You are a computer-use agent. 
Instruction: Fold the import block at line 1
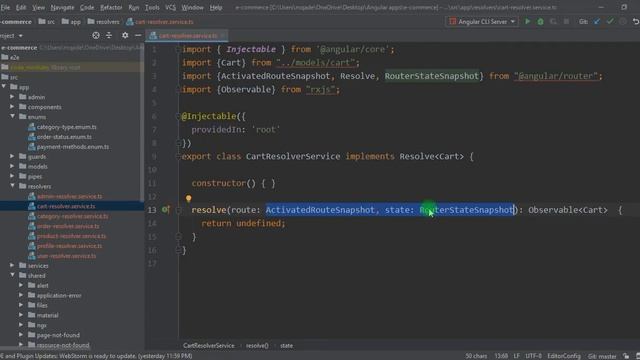click(178, 49)
